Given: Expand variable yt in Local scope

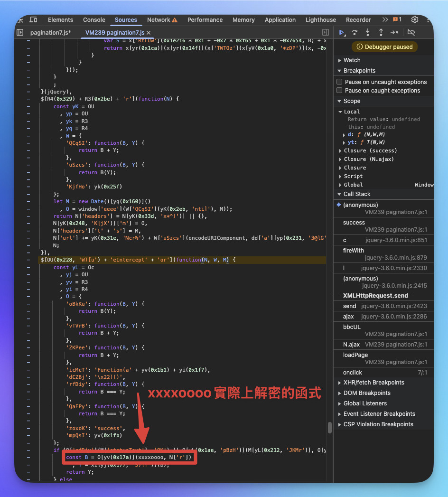Looking at the screenshot, I should click(x=344, y=142).
